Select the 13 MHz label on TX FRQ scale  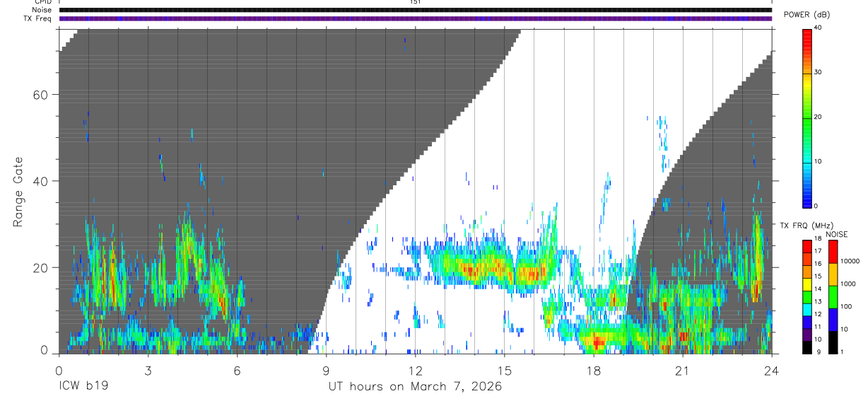click(817, 302)
